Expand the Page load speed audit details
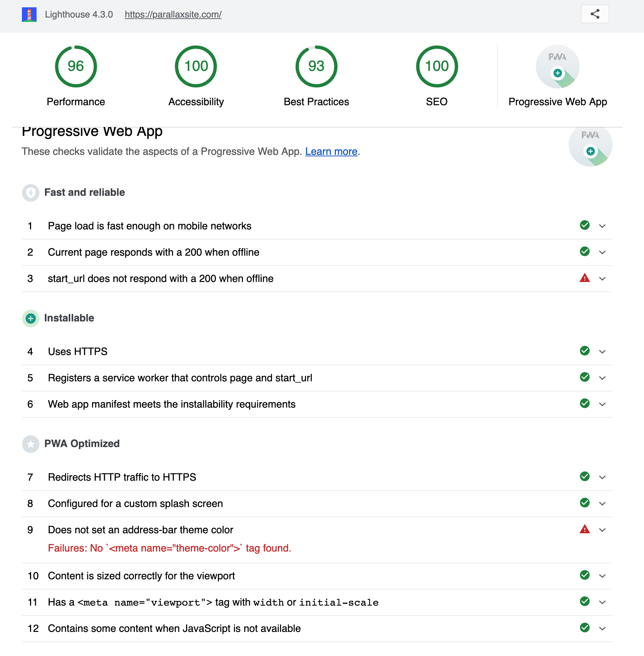The image size is (644, 656). pyautogui.click(x=602, y=226)
